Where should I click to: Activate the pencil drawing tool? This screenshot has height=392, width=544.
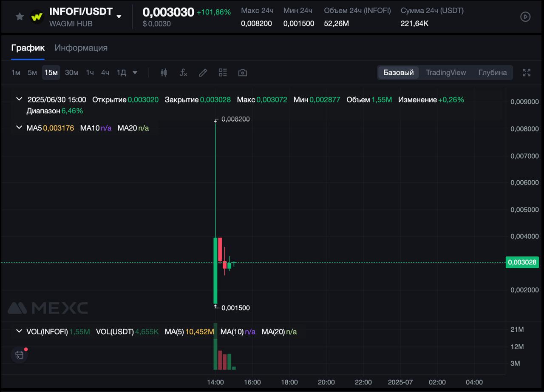pos(203,73)
